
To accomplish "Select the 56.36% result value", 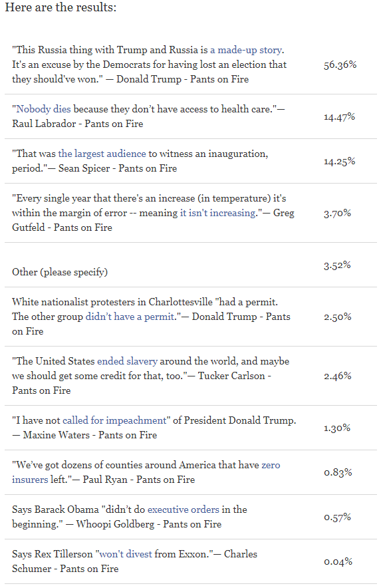I will [x=340, y=65].
